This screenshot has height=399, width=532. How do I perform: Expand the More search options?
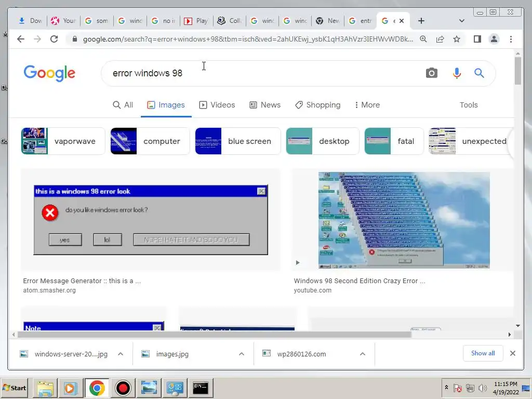pos(367,105)
